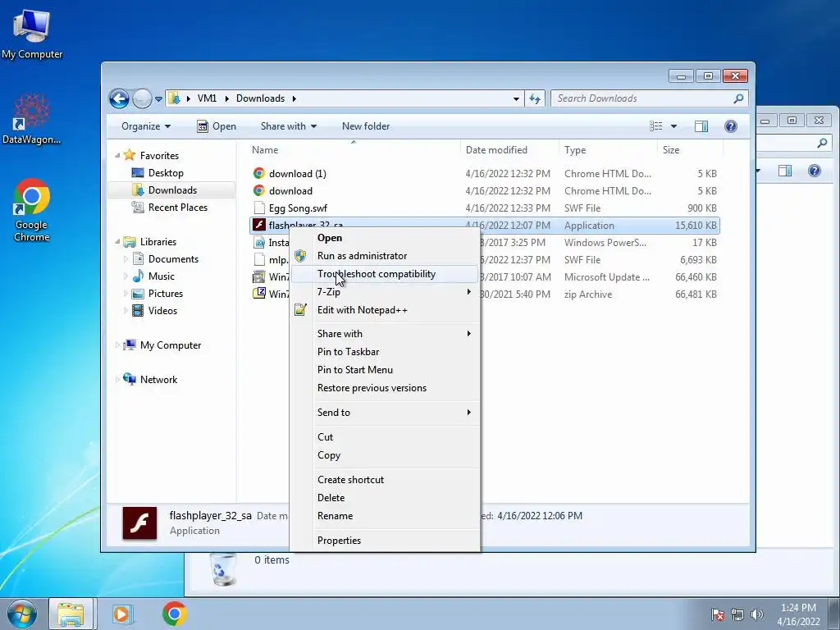Open the Organize dropdown menu
Screen dimensions: 840x630
(146, 126)
